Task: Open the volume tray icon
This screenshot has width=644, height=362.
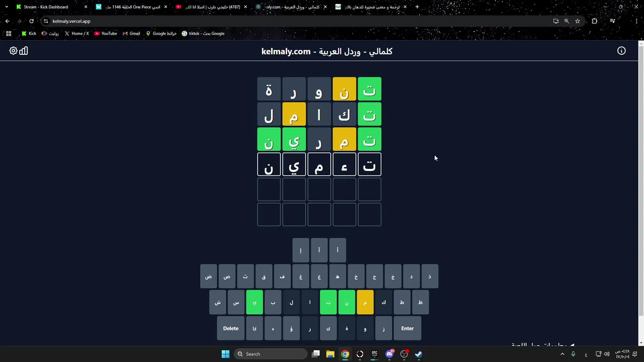Action: point(606,354)
